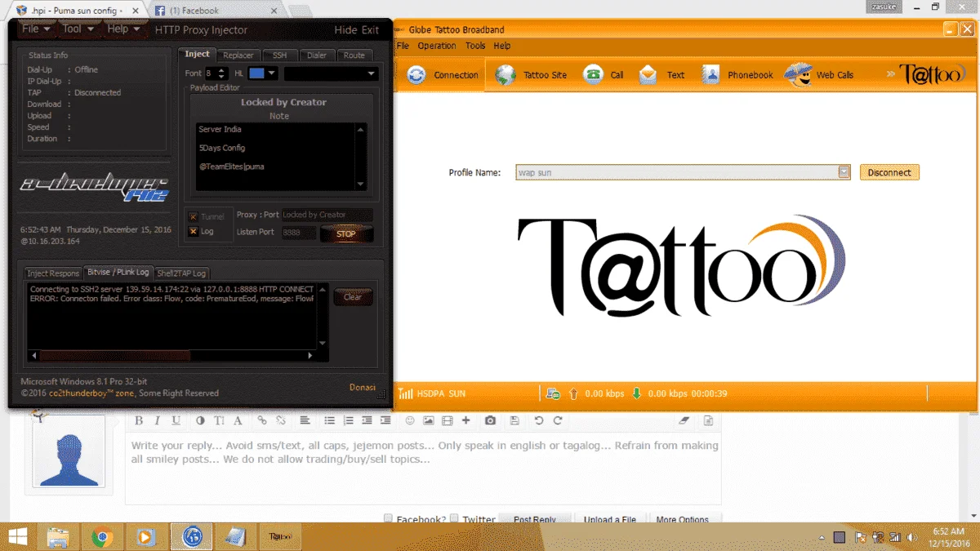Hide the HTTP Proxy Injector window
980x551 pixels.
[345, 30]
